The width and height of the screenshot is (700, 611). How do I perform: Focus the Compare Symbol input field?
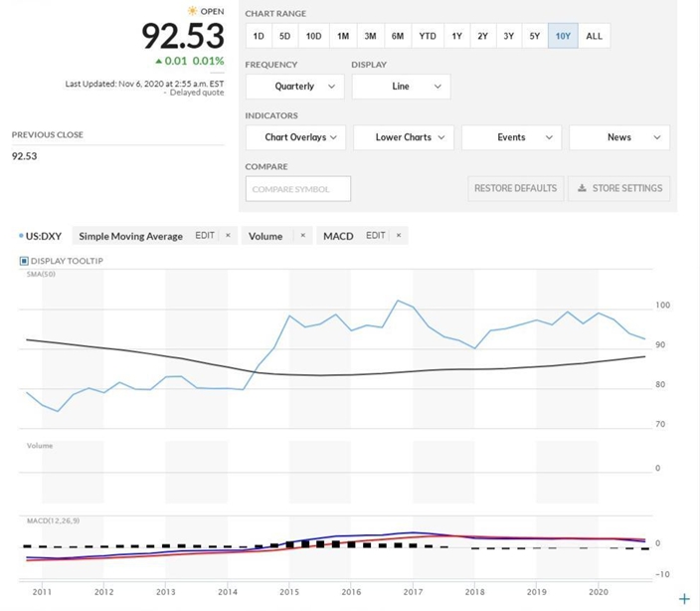point(297,189)
